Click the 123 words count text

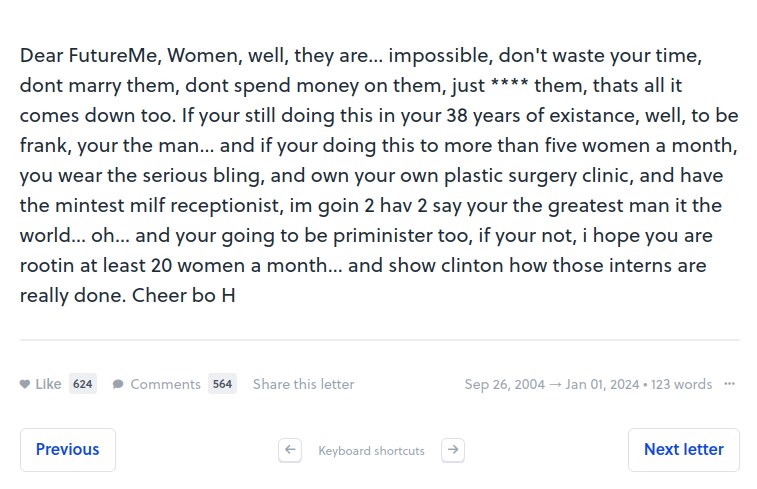(681, 384)
